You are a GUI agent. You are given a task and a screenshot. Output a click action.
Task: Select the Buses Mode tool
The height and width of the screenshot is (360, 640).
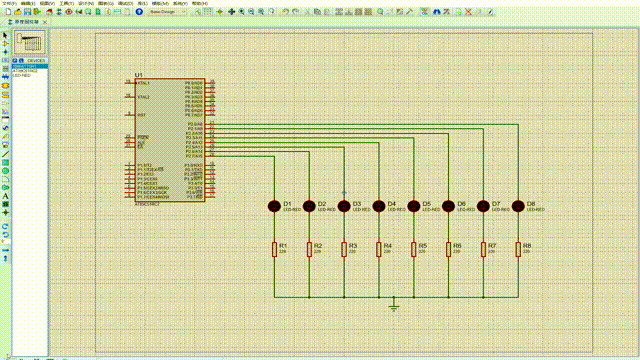point(5,77)
